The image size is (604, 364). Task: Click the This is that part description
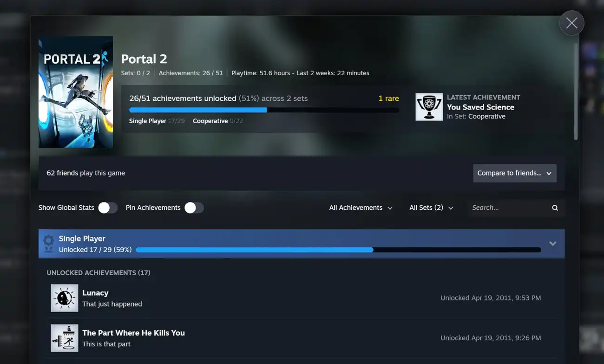[106, 344]
